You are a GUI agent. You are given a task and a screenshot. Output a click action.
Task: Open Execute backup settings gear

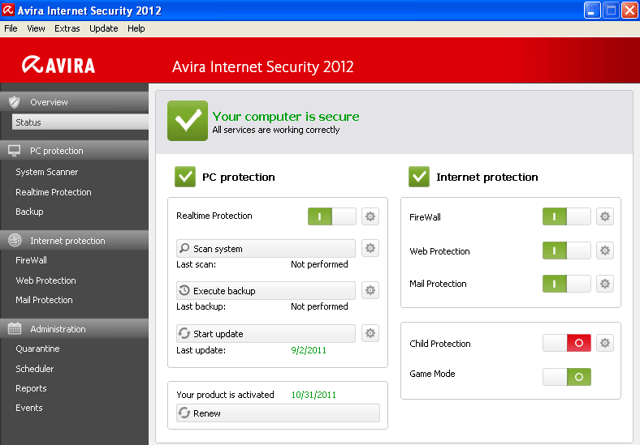[x=370, y=290]
